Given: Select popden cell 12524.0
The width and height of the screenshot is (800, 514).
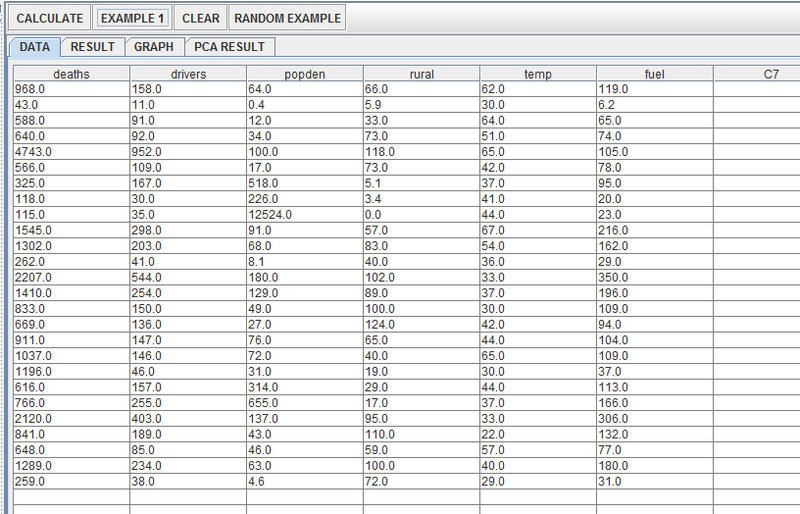Looking at the screenshot, I should point(305,214).
